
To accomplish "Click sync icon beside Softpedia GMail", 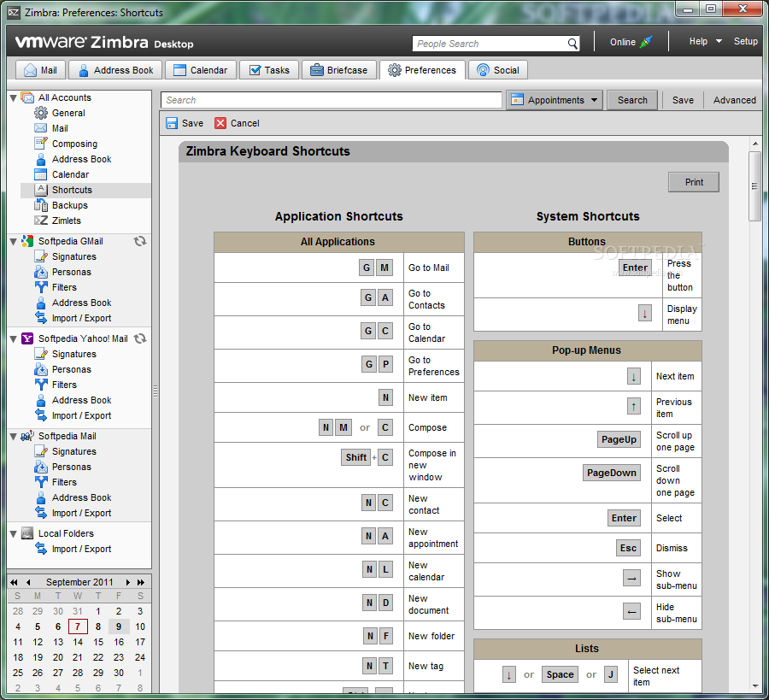I will (140, 241).
